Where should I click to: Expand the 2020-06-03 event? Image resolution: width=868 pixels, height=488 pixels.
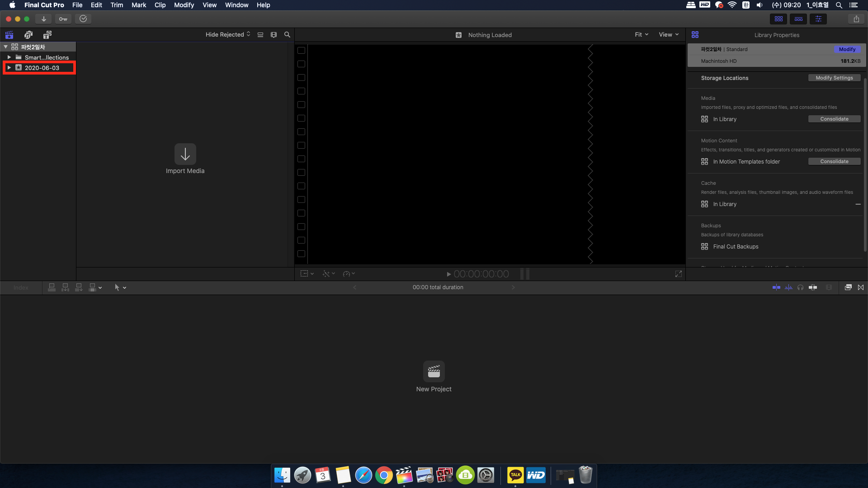9,68
